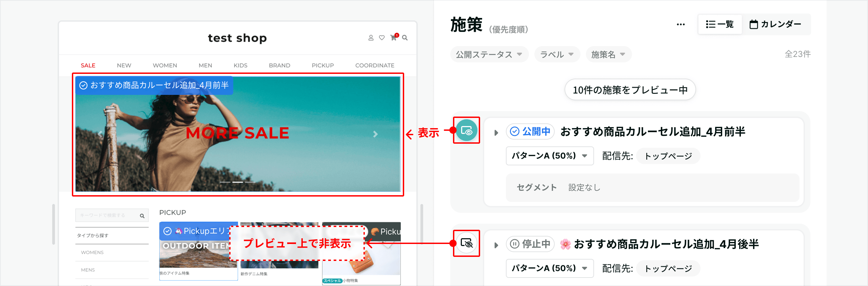Click the test shop logo title
Screen dimensions: 868x286
pyautogui.click(x=237, y=38)
